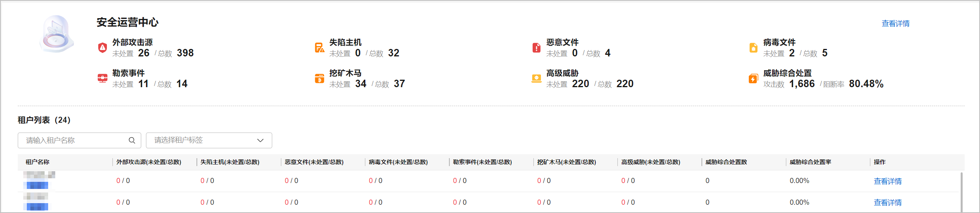Screen dimensions: 980x213
Task: Click the 失陷主机 orange warning icon
Action: (320, 48)
